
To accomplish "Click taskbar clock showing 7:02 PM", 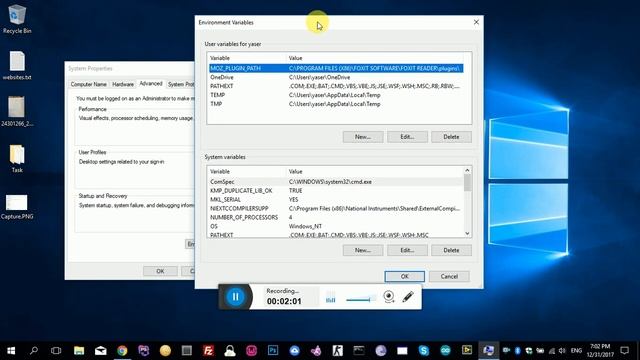I will click(600, 351).
